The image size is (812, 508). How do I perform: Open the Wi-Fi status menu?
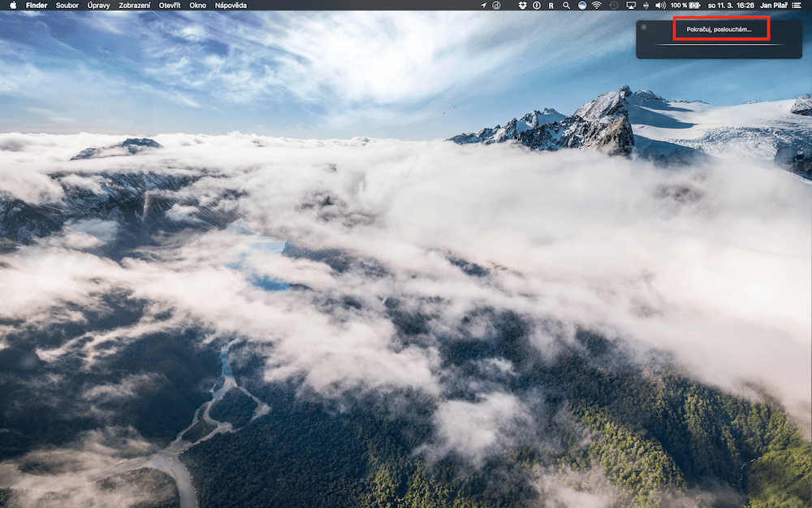pyautogui.click(x=597, y=5)
